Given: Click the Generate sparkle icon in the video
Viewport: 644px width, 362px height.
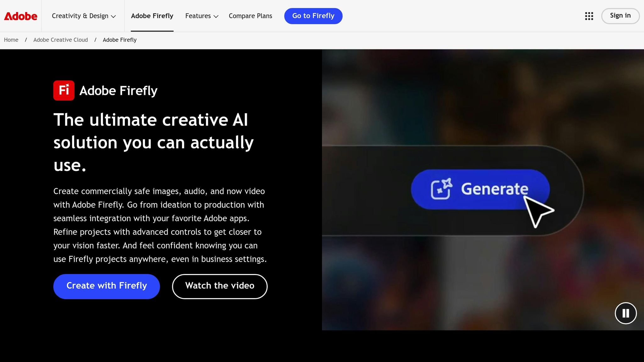Looking at the screenshot, I should (x=441, y=189).
